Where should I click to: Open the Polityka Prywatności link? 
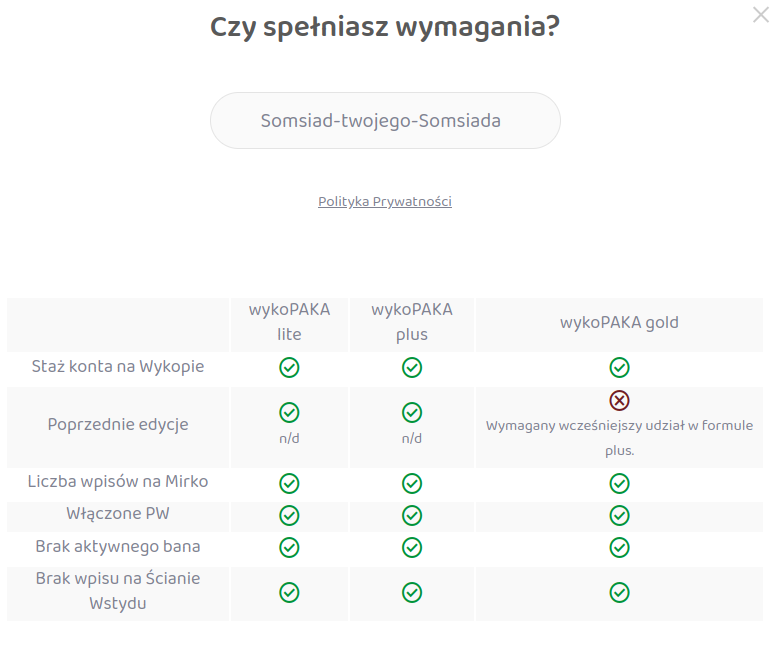coord(385,202)
